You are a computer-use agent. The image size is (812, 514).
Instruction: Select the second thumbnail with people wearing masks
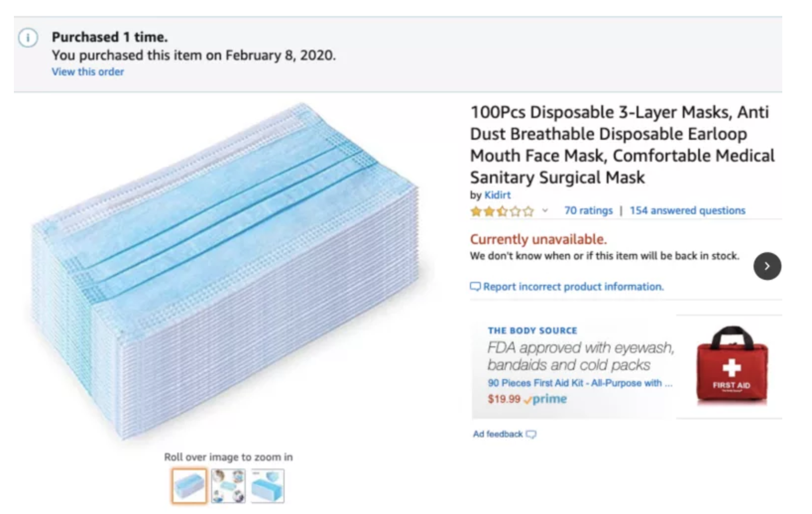(228, 486)
